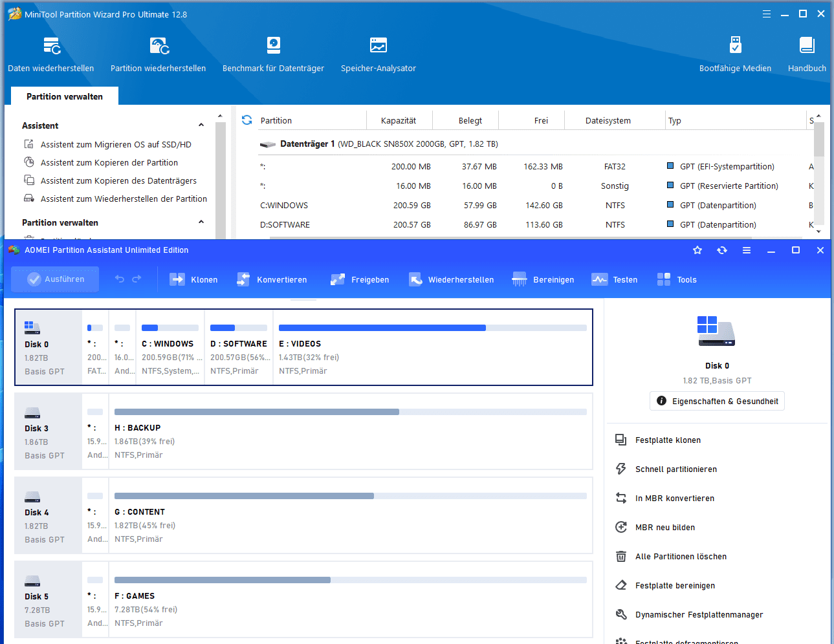Select Partition verwalten tab in MiniTool
Image resolution: width=834 pixels, height=644 pixels.
click(x=65, y=96)
